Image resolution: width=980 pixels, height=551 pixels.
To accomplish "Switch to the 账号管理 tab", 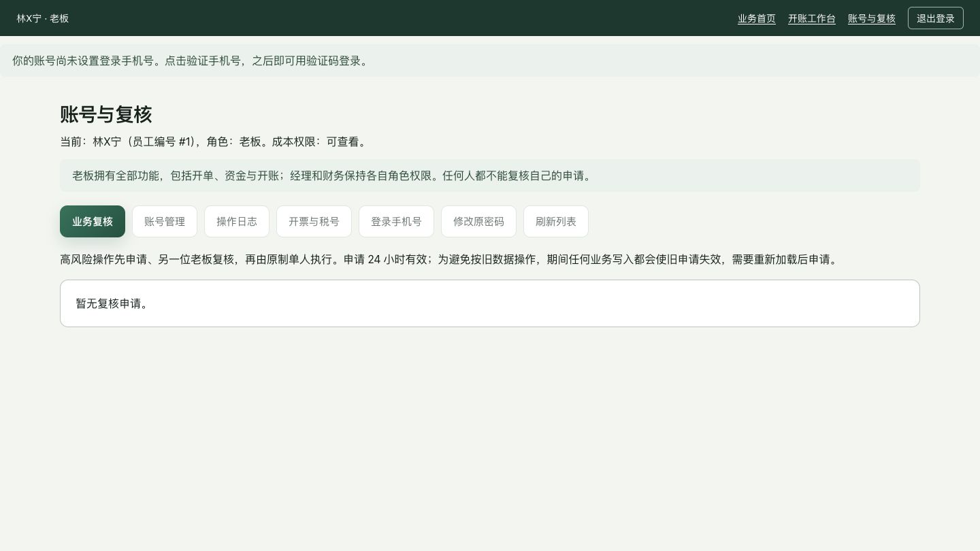I will click(165, 222).
